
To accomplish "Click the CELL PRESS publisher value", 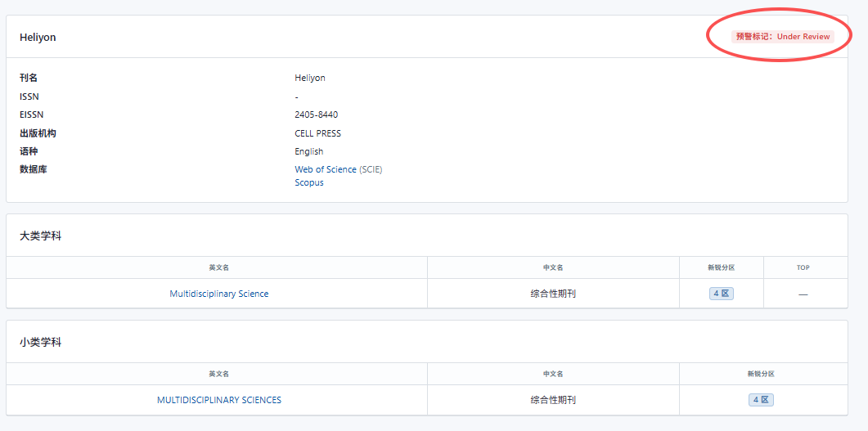I will pos(317,133).
